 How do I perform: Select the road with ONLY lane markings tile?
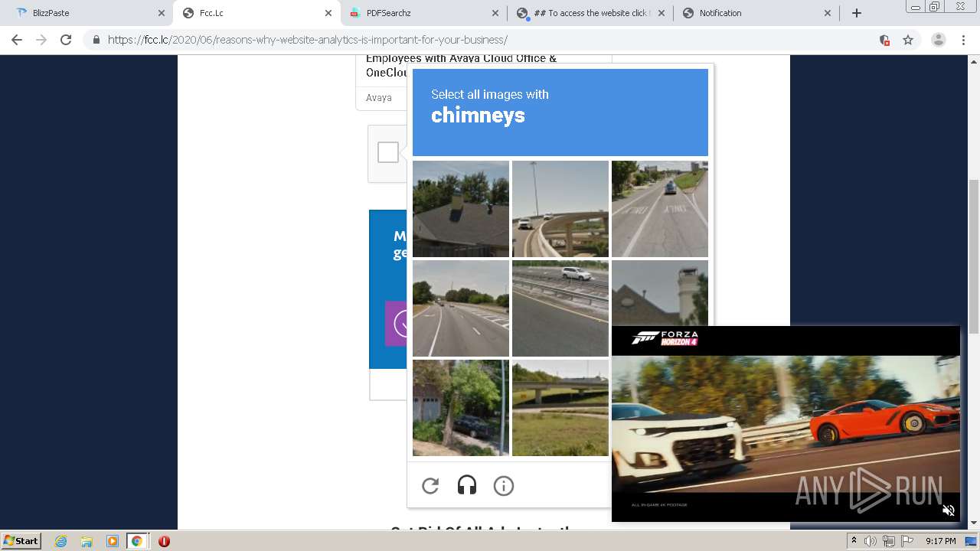point(660,209)
